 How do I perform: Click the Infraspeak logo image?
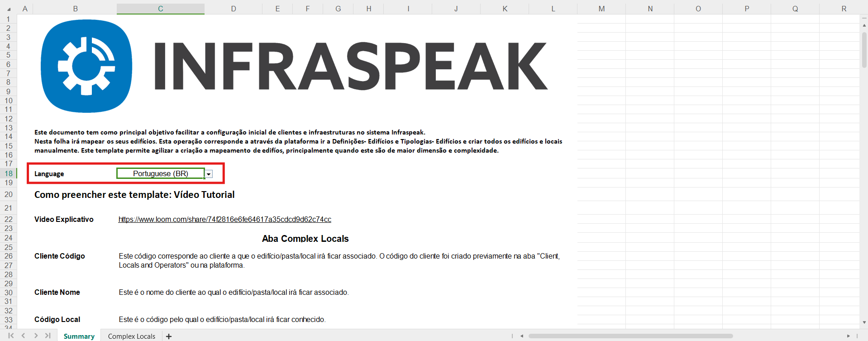point(294,66)
